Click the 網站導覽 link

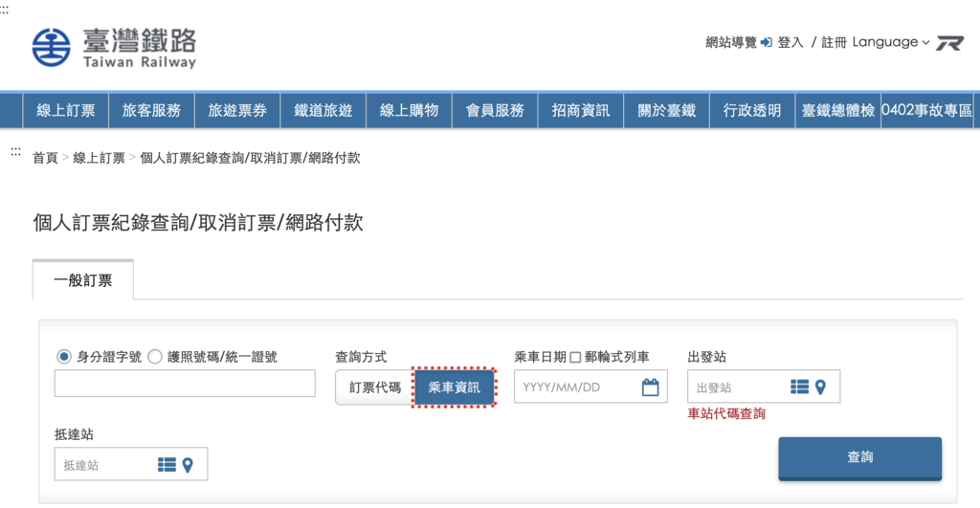coord(730,42)
